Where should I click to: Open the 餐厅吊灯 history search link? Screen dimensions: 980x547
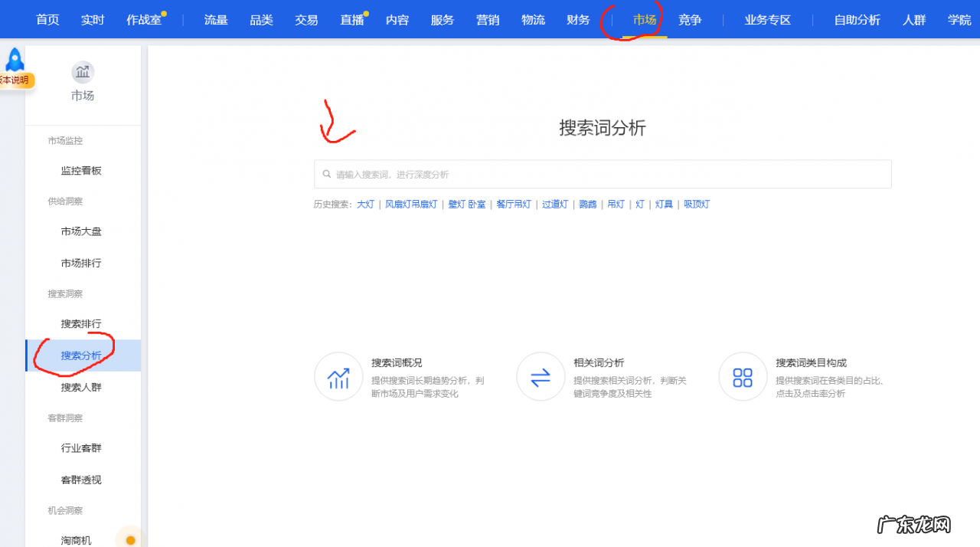[513, 204]
